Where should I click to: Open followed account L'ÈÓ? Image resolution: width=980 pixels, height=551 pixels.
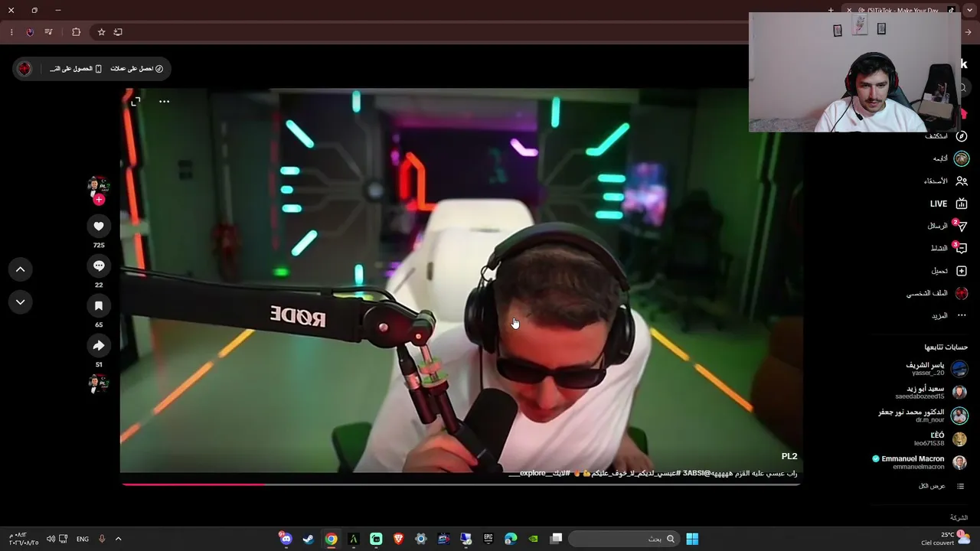click(941, 439)
